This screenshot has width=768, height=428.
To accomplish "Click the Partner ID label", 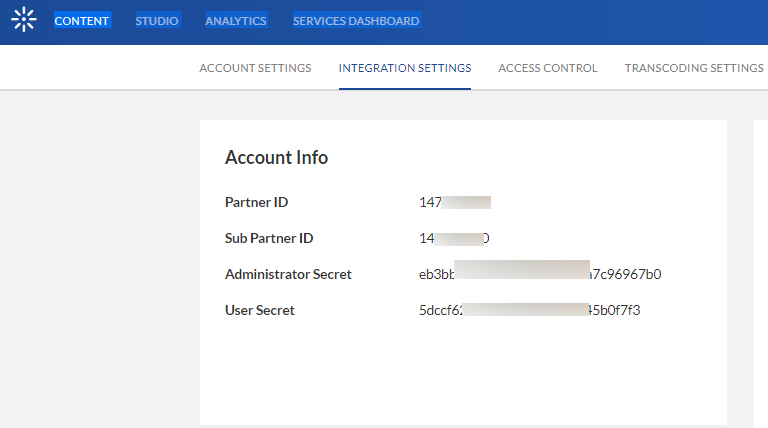I will tap(256, 202).
